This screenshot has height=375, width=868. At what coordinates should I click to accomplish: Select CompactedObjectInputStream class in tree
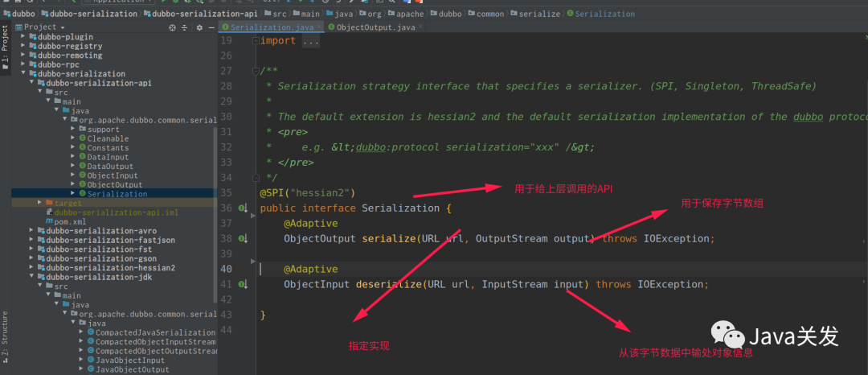point(151,342)
